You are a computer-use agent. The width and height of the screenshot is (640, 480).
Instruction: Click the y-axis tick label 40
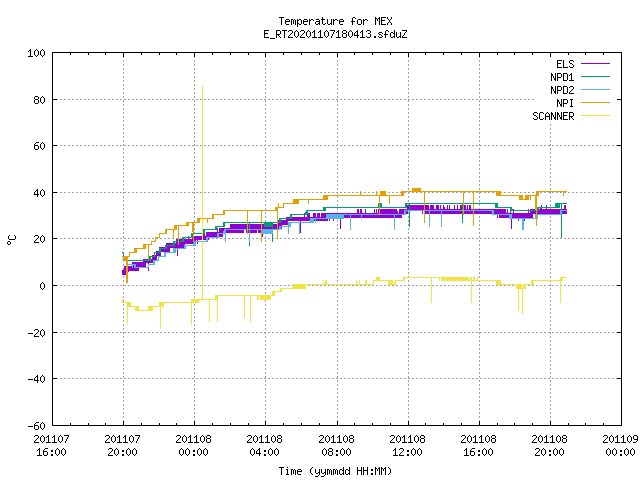click(40, 193)
